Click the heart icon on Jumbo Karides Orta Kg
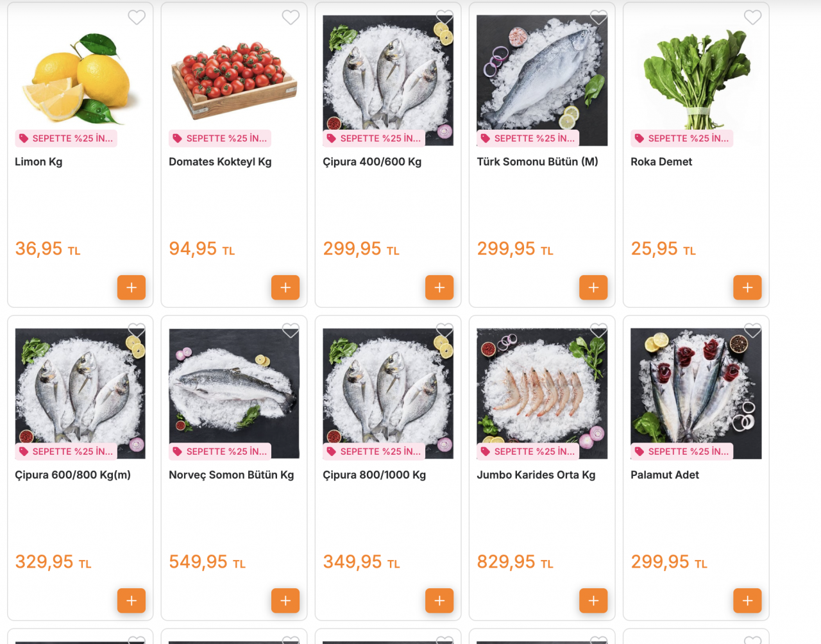The image size is (821, 644). pyautogui.click(x=598, y=330)
